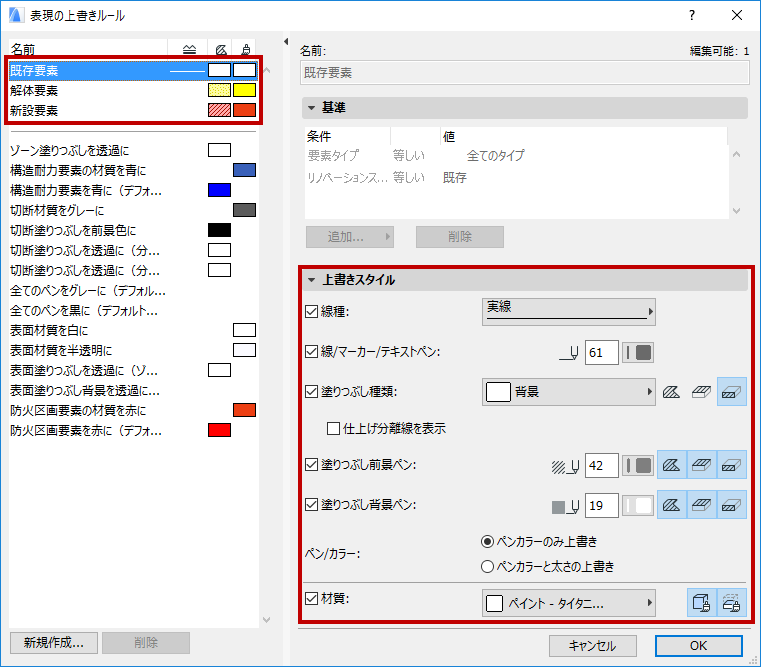Click fill column header icon
The width and height of the screenshot is (761, 667).
[221, 49]
